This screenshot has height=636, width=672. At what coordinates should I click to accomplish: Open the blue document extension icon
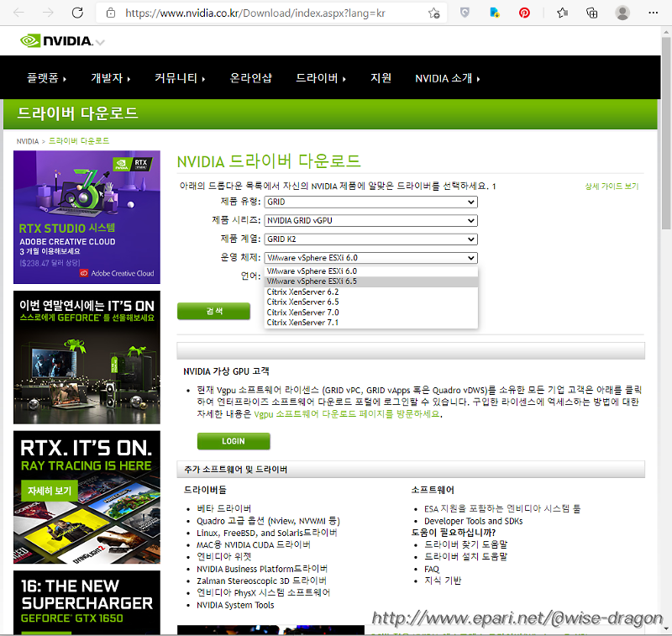click(495, 13)
